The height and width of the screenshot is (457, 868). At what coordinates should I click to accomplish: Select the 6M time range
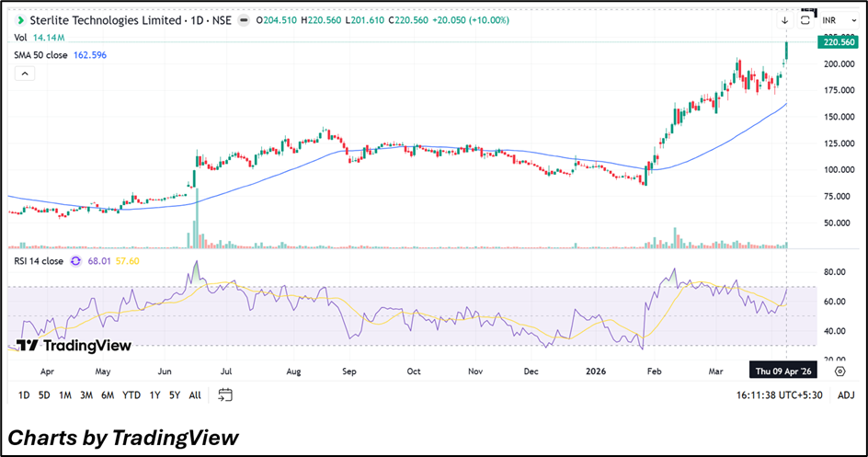coord(108,395)
